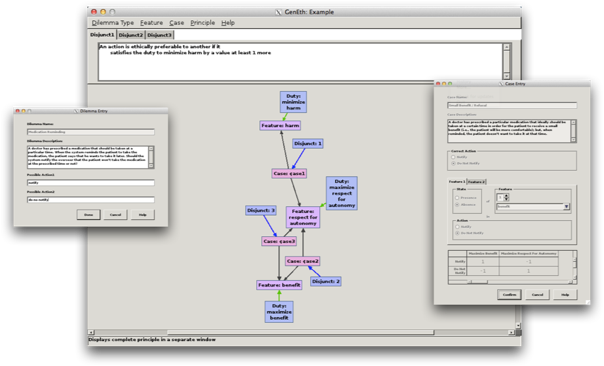Image resolution: width=604 pixels, height=366 pixels.
Task: Select the 'Case: case1' graph node
Action: pyautogui.click(x=289, y=173)
